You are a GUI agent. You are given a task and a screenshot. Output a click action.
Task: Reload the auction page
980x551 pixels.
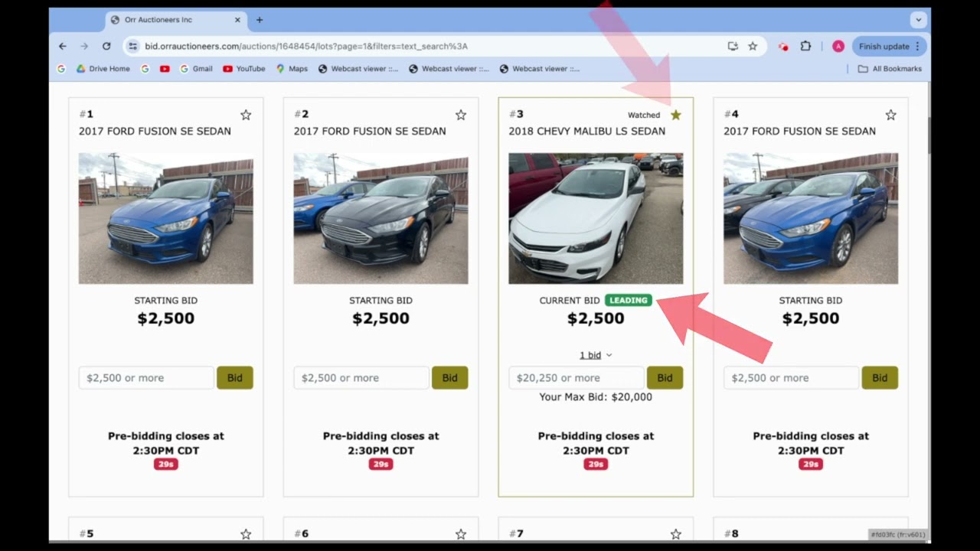pos(106,46)
